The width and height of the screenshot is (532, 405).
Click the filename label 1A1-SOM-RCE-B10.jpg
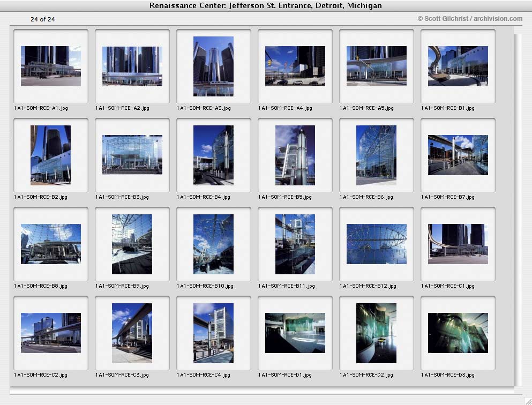point(205,286)
